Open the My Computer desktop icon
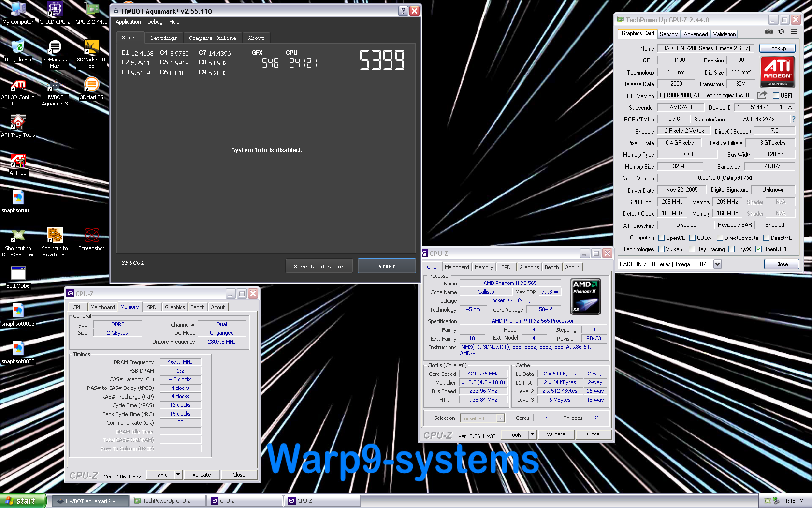The height and width of the screenshot is (508, 812). click(18, 13)
